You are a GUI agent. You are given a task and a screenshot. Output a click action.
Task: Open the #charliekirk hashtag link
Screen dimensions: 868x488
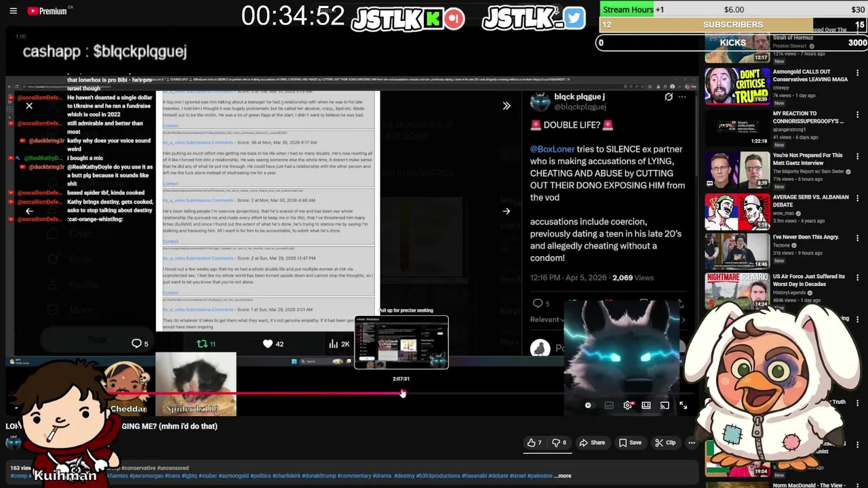point(285,476)
